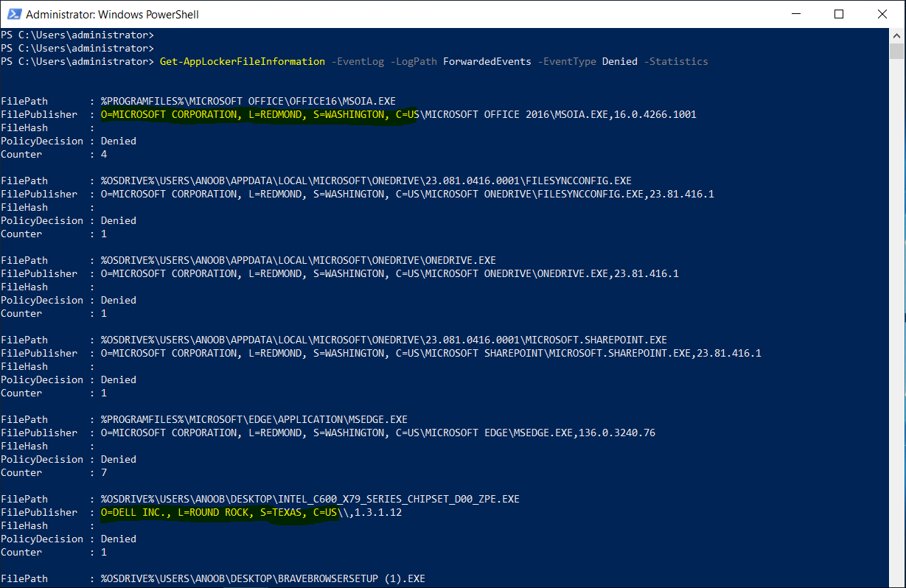
Task: Minimize the PowerShell window
Action: (795, 14)
